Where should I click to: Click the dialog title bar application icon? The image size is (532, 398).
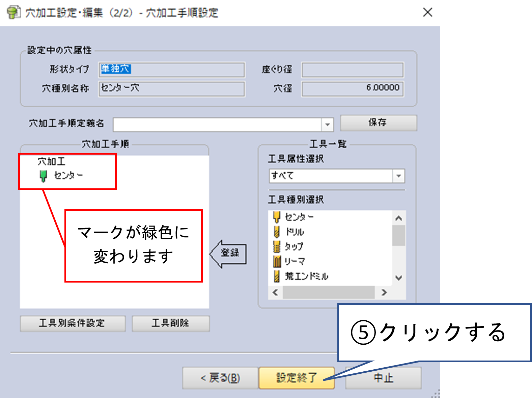[13, 12]
